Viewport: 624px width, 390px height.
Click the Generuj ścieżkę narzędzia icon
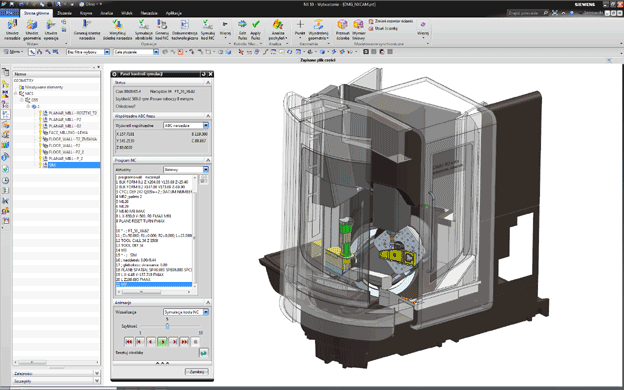click(87, 25)
